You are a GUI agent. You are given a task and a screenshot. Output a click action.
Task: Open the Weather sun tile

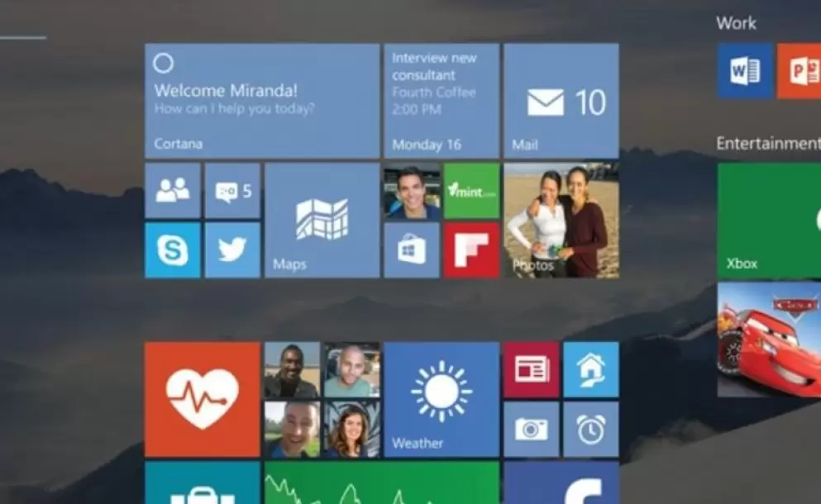pos(441,400)
